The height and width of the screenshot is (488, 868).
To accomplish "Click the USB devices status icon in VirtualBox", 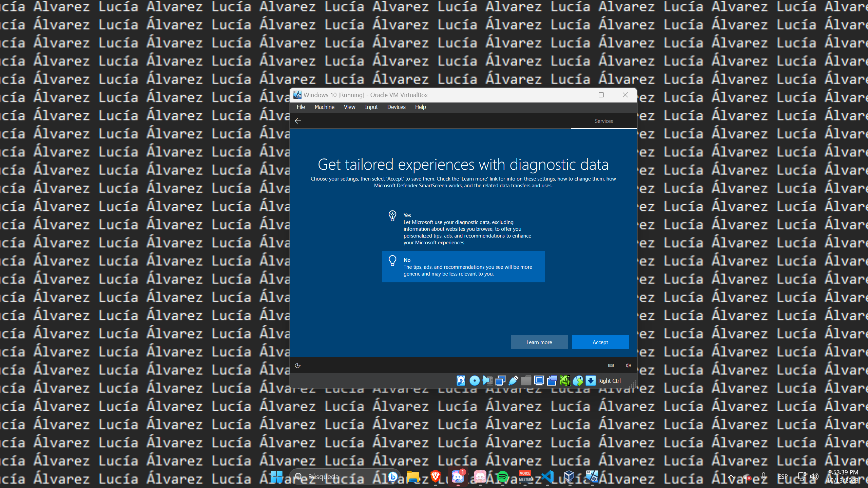I will (513, 381).
